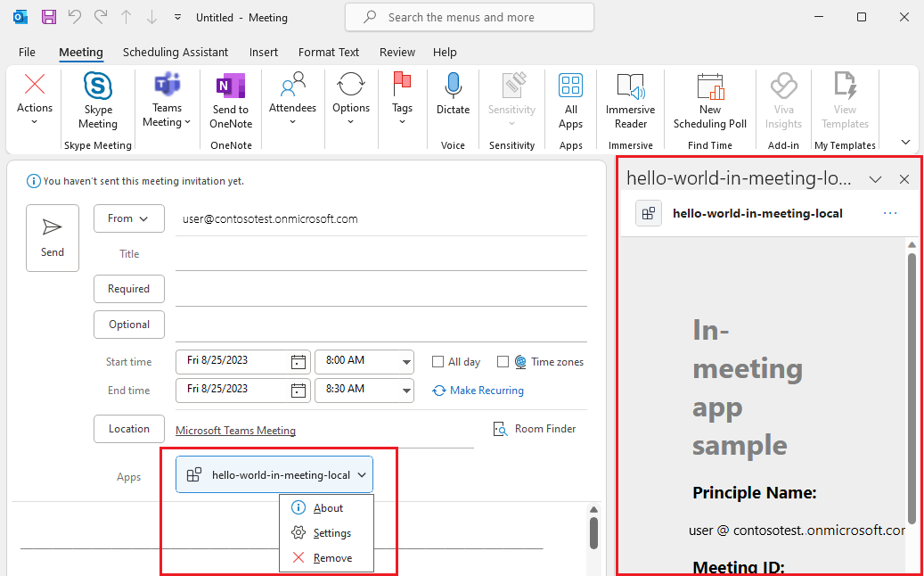Click the Send button
Screen dimensions: 924x576
53,238
